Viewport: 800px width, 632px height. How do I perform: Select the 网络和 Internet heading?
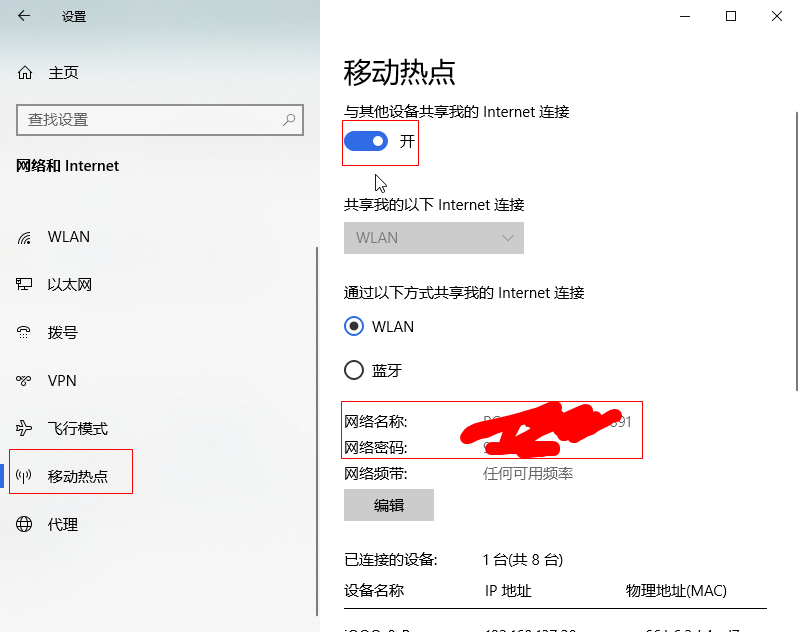[x=67, y=166]
